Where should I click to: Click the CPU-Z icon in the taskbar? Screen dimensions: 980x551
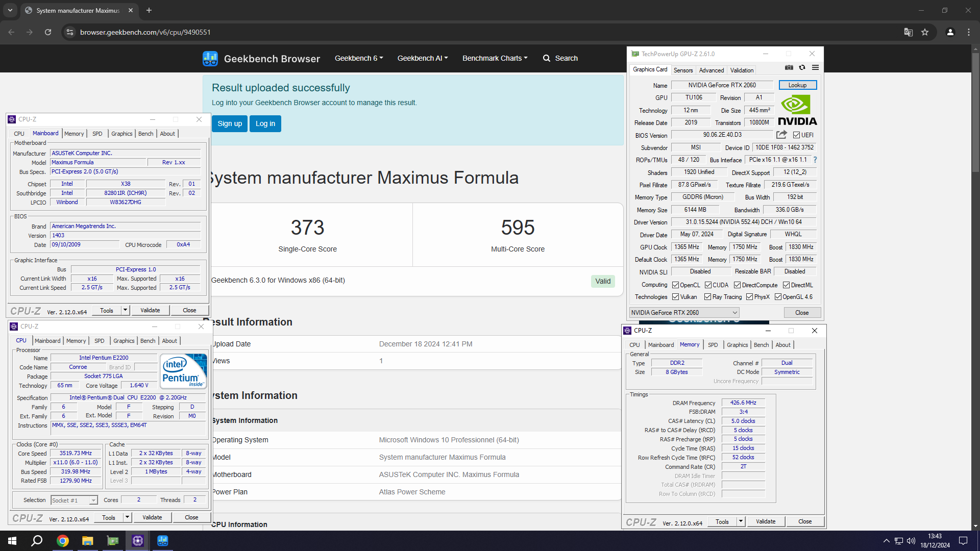click(x=137, y=541)
